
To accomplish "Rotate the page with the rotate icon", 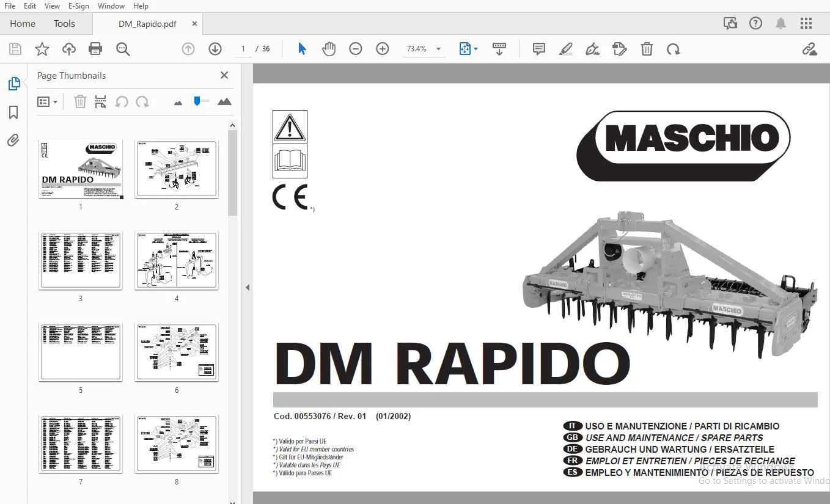I will 674,49.
